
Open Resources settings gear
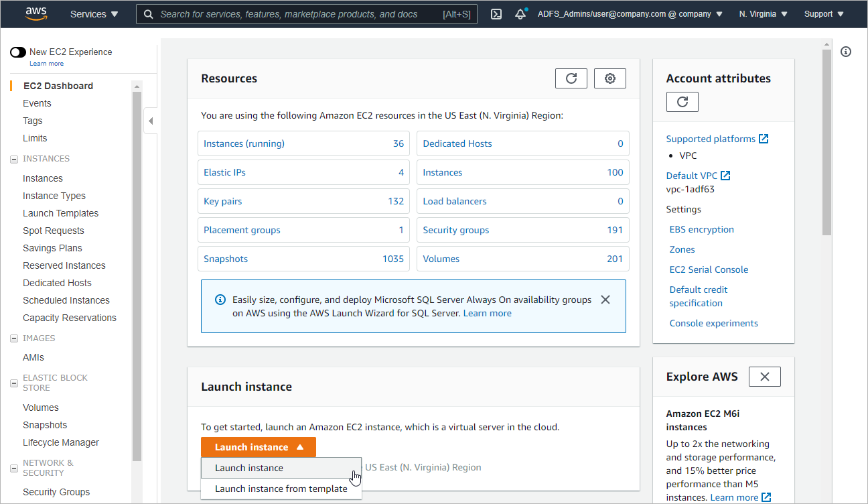tap(609, 78)
